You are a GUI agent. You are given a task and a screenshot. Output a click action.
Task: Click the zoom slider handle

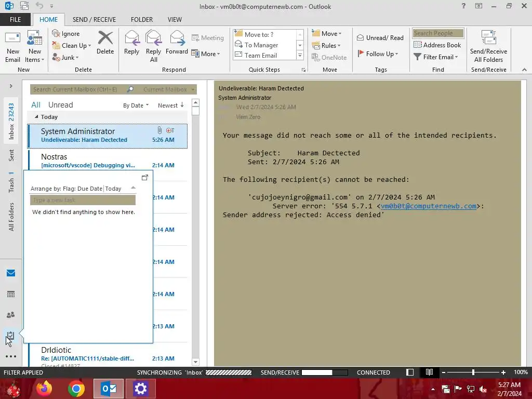point(473,373)
